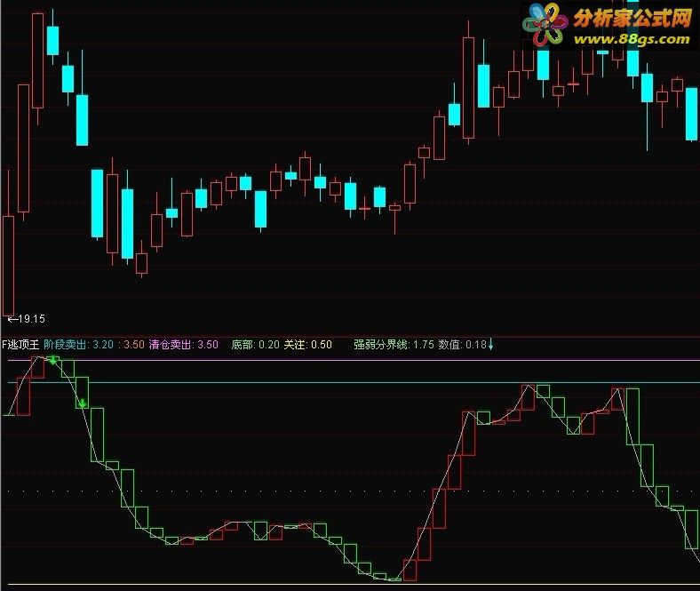This screenshot has height=591, width=700.
Task: Click the F逃顶王 indicator name
Action: [20, 345]
